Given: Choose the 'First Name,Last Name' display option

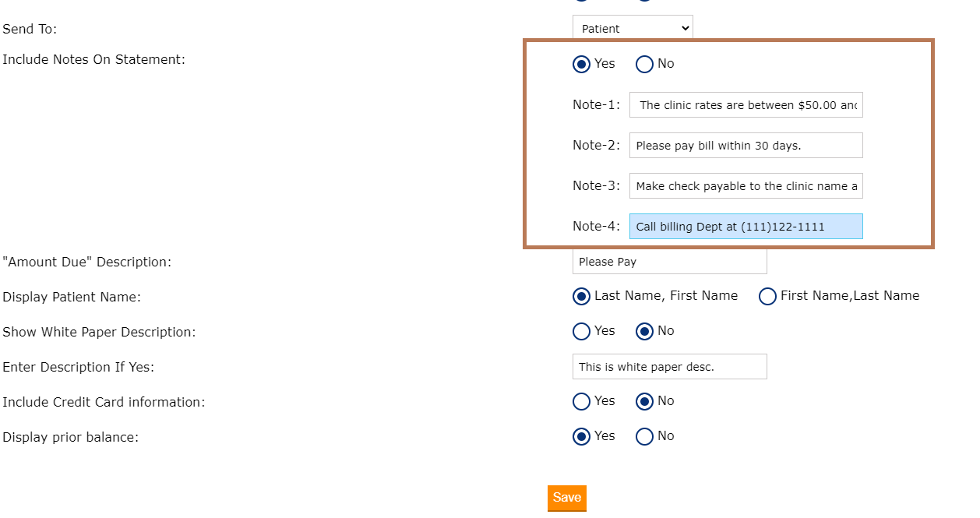Looking at the screenshot, I should coord(767,296).
